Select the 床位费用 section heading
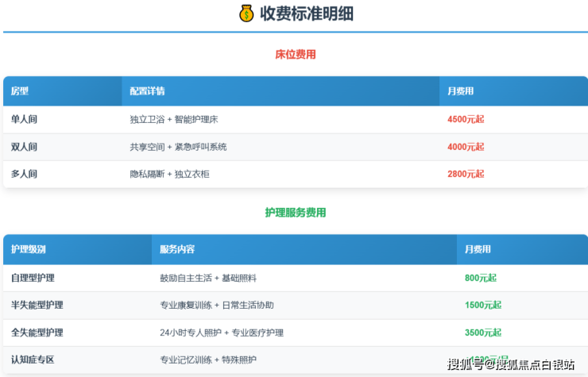The image size is (588, 377). pyautogui.click(x=296, y=55)
